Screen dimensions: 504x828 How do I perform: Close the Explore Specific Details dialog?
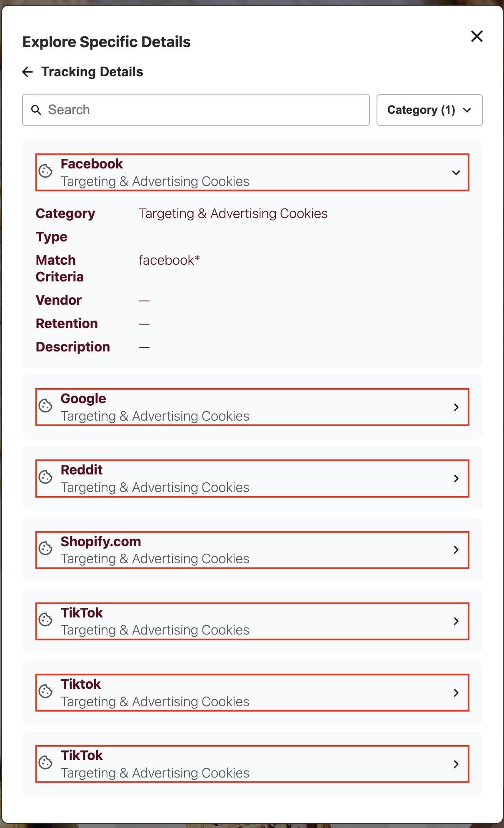477,37
